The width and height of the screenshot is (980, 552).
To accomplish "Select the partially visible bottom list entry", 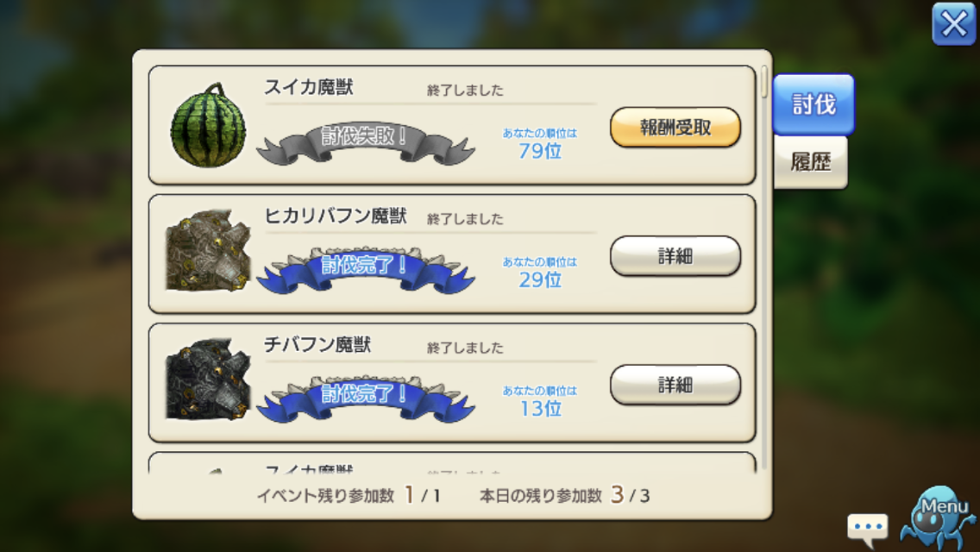I will click(x=452, y=463).
